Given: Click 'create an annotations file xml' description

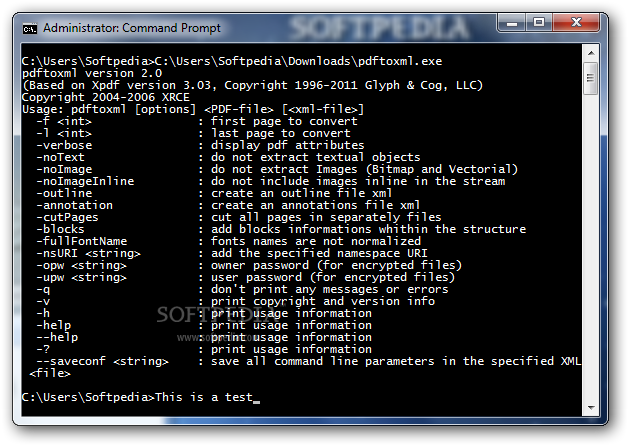Looking at the screenshot, I should pyautogui.click(x=316, y=205).
